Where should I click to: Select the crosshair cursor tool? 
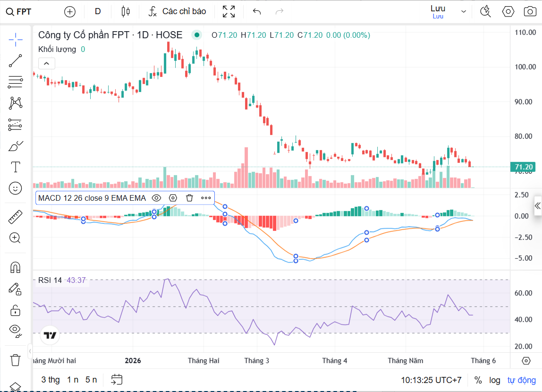tap(16, 40)
